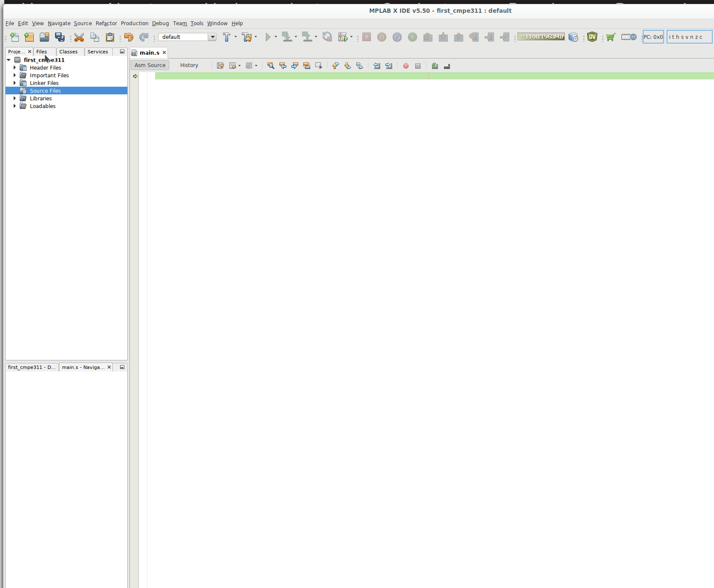This screenshot has height=588, width=714.
Task: Expand the Linker Files folder
Action: pyautogui.click(x=15, y=83)
